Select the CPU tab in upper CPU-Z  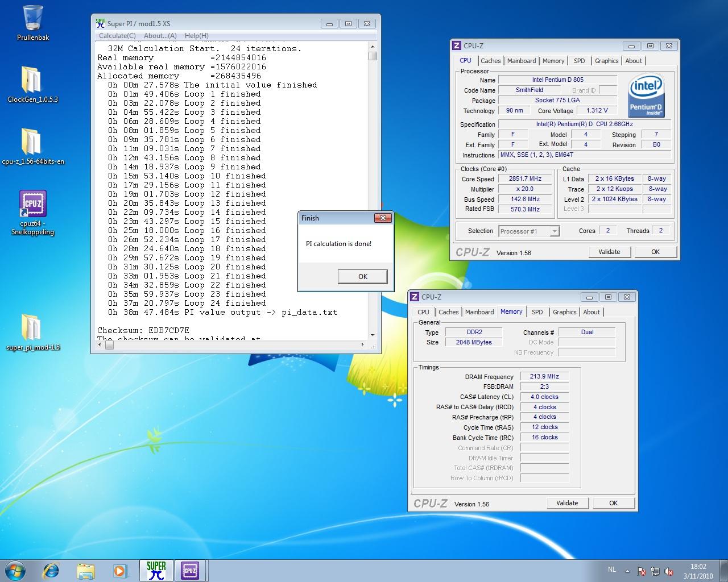[x=465, y=60]
